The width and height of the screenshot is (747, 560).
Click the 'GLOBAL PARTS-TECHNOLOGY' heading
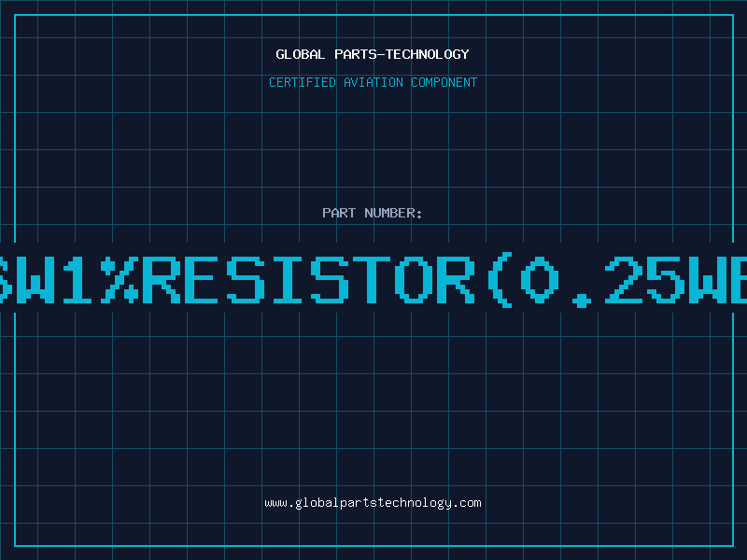[373, 54]
